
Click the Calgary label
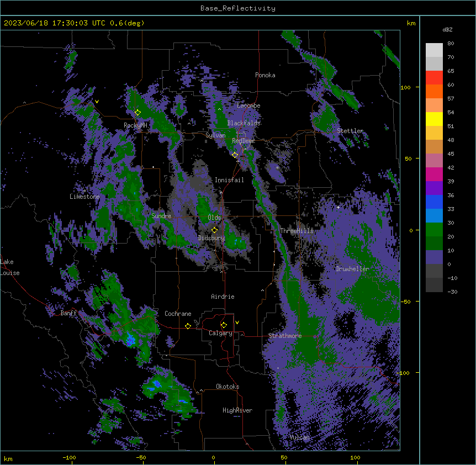click(x=220, y=333)
